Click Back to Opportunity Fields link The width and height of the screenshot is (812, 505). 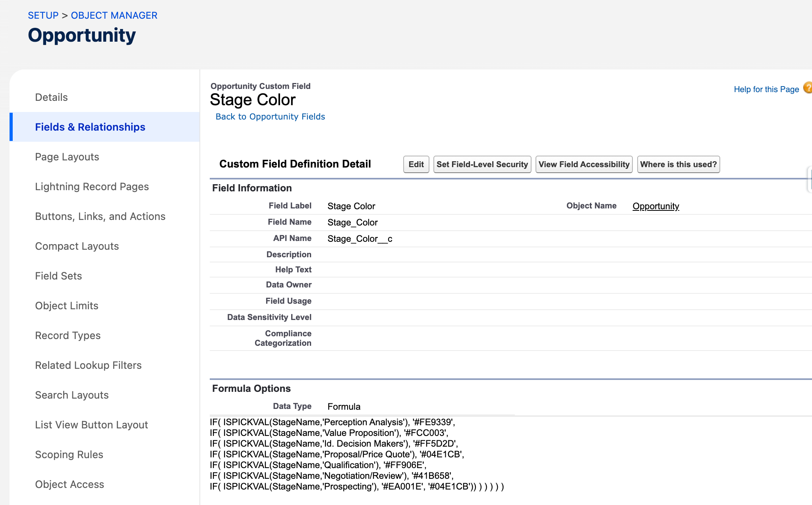tap(270, 117)
